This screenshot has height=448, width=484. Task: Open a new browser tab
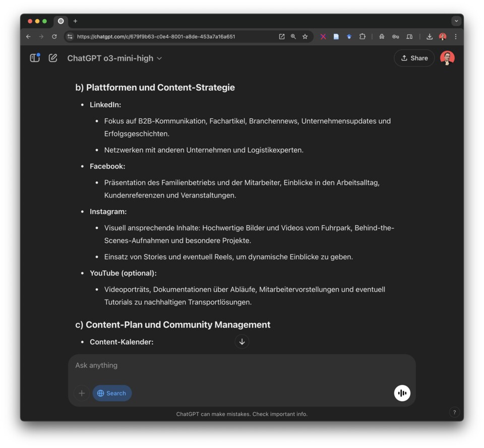75,21
